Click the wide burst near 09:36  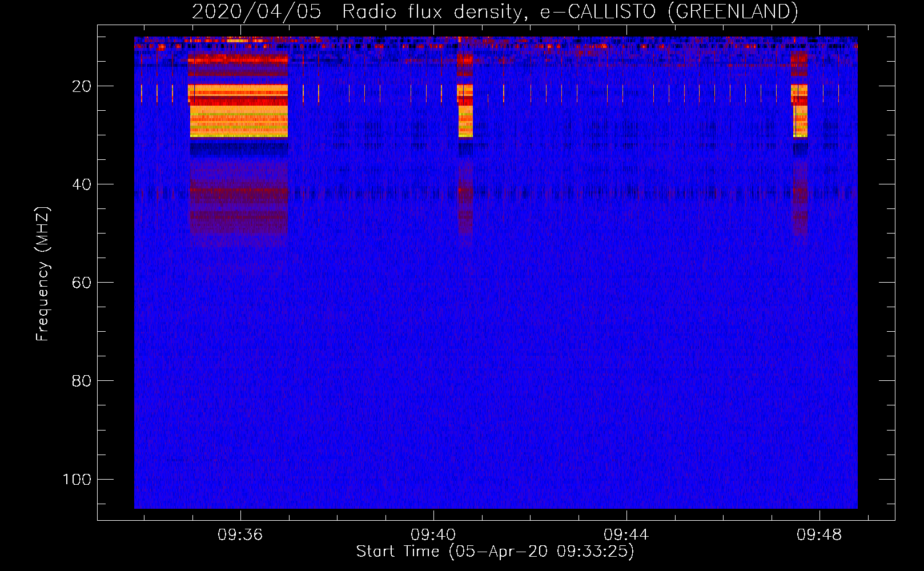[x=238, y=111]
